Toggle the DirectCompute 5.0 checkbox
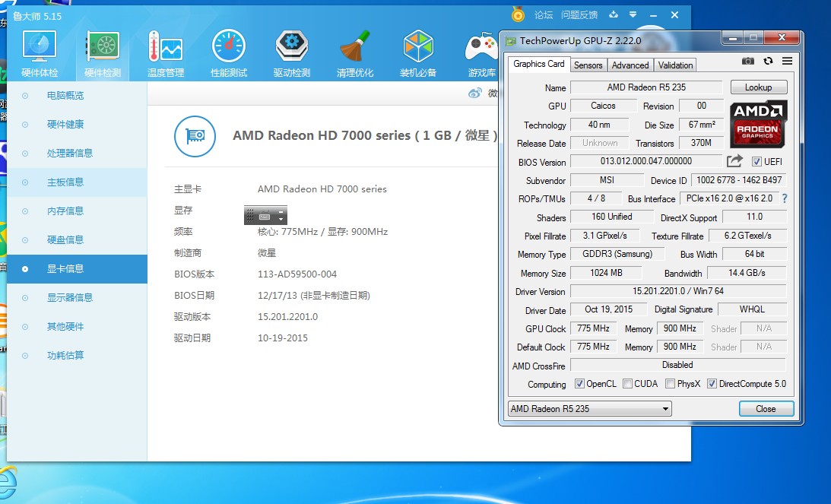This screenshot has height=504, width=831. (712, 384)
